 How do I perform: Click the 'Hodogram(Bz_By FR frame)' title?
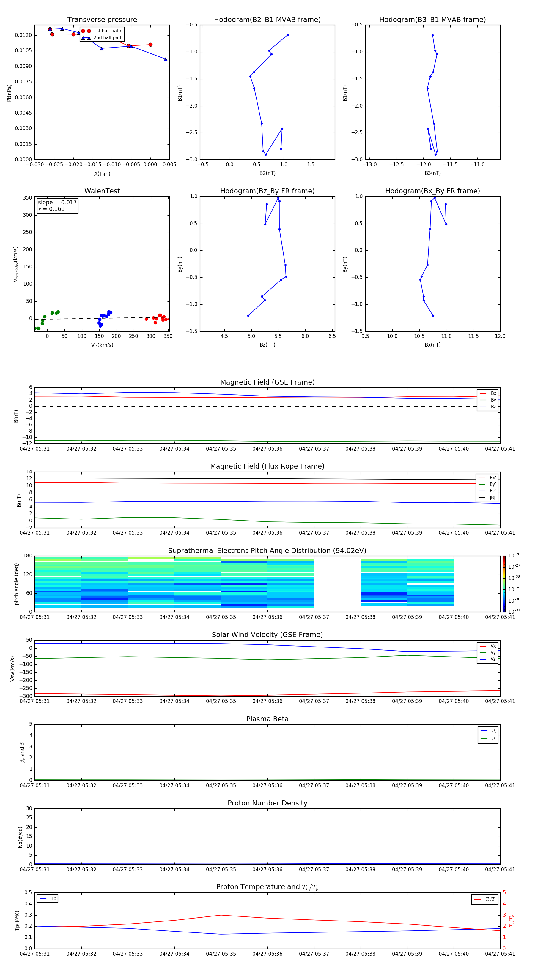[x=267, y=191]
